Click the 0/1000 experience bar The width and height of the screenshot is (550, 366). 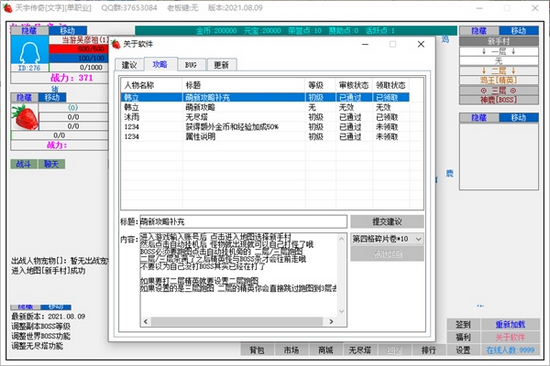79,67
